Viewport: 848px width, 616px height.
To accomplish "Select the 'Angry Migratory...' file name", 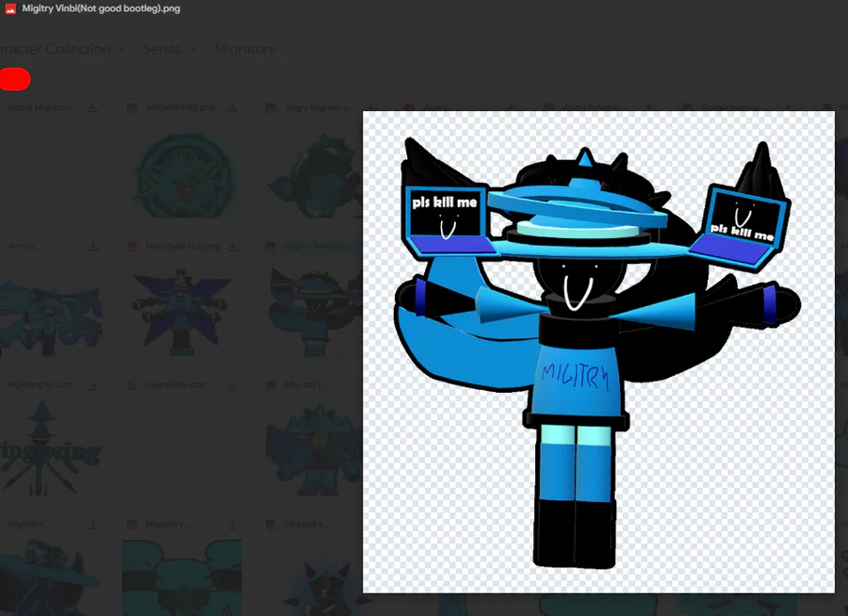I will pos(318,107).
